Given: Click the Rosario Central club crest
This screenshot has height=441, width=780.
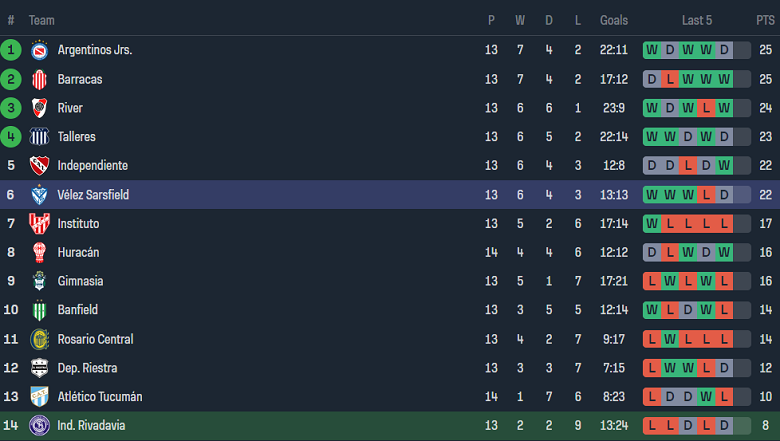Looking at the screenshot, I should coord(39,339).
